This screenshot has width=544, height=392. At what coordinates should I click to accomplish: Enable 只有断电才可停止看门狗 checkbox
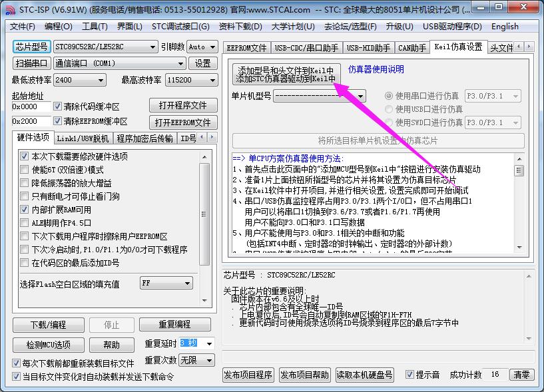(x=24, y=196)
